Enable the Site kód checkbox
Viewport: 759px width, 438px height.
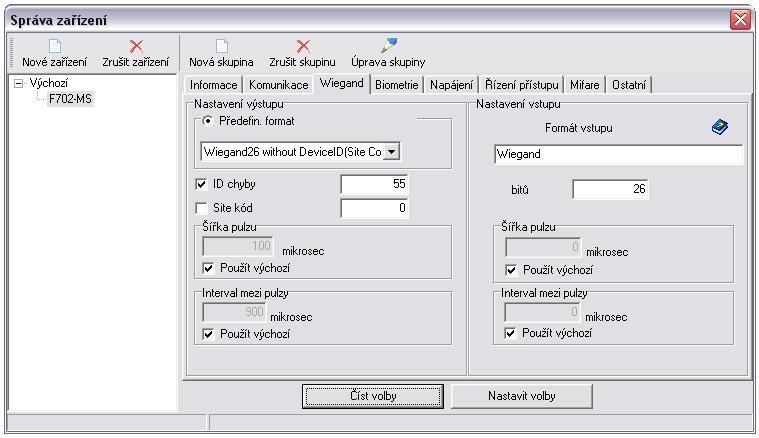pos(201,208)
